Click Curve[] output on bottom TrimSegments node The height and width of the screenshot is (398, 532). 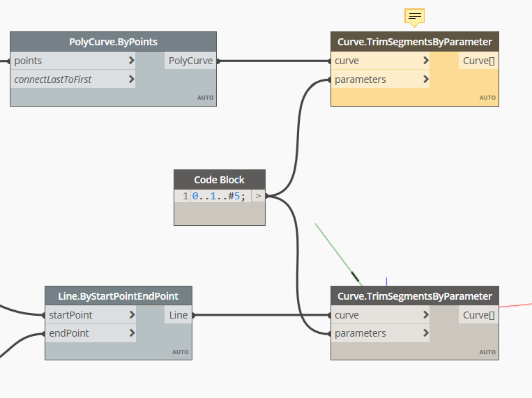pyautogui.click(x=478, y=315)
